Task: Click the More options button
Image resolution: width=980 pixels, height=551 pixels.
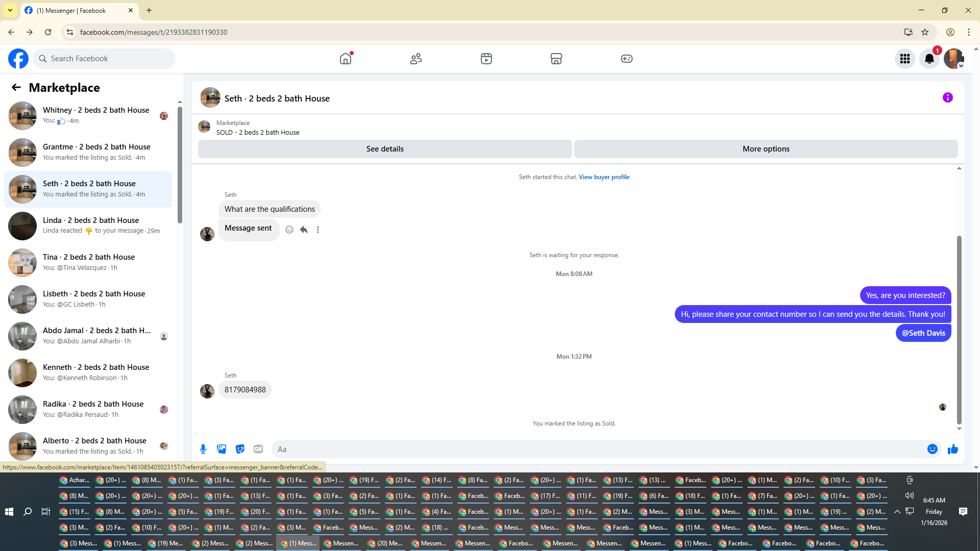Action: [x=765, y=149]
